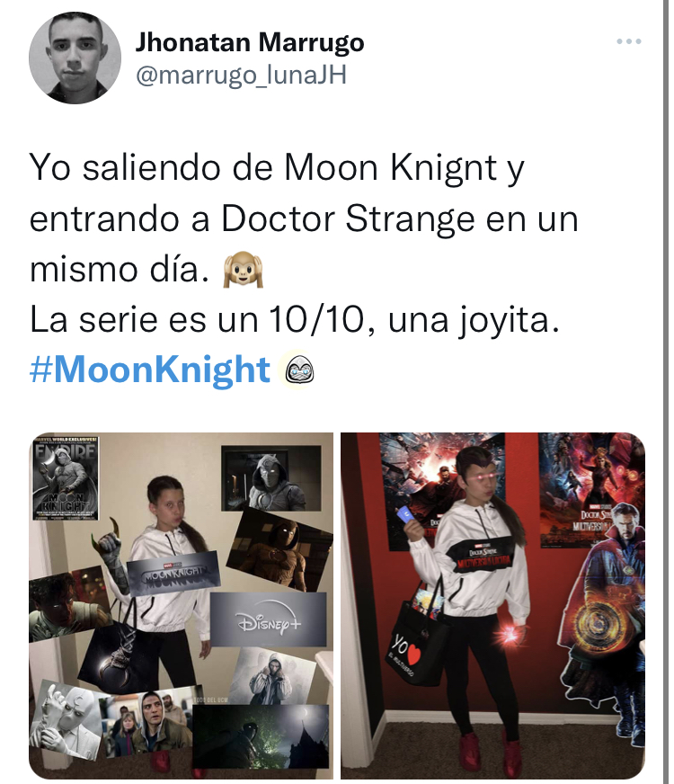Open the #MoonKnight hashtag
Viewport: 674px width, 784px height.
tap(150, 370)
